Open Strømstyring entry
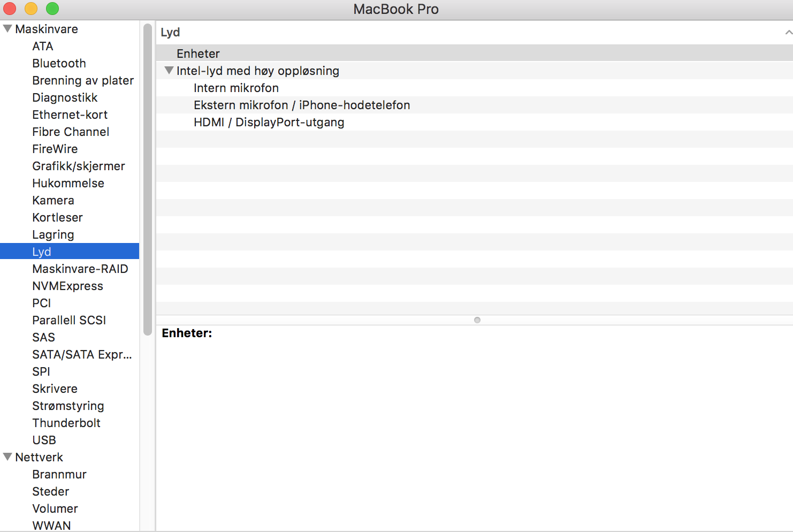Viewport: 793px width, 532px height. (x=68, y=406)
